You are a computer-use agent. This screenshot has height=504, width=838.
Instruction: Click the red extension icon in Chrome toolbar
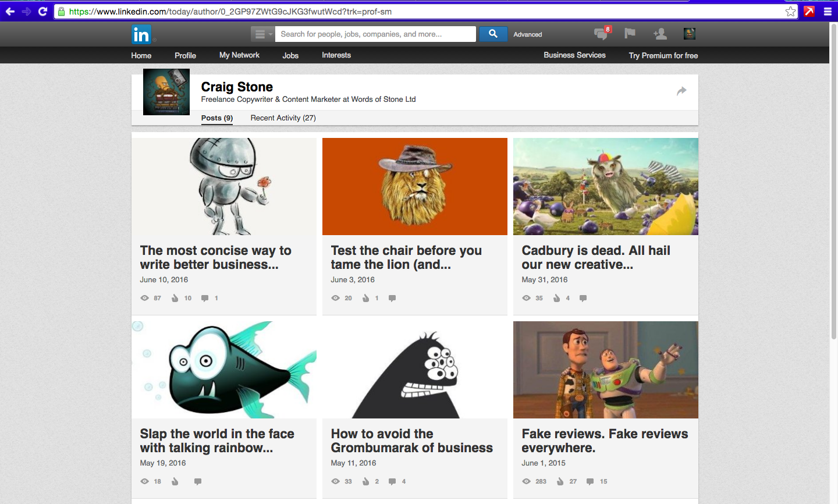pos(809,11)
